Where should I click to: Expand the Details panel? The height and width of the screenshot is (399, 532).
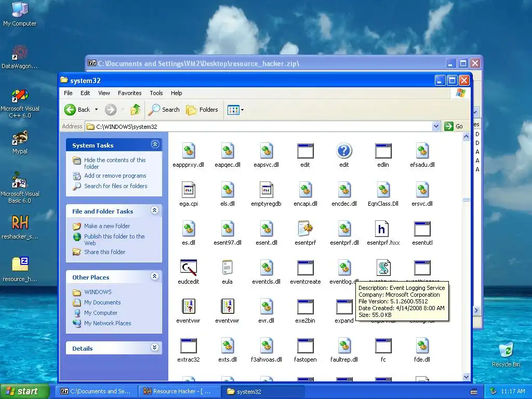(x=155, y=348)
